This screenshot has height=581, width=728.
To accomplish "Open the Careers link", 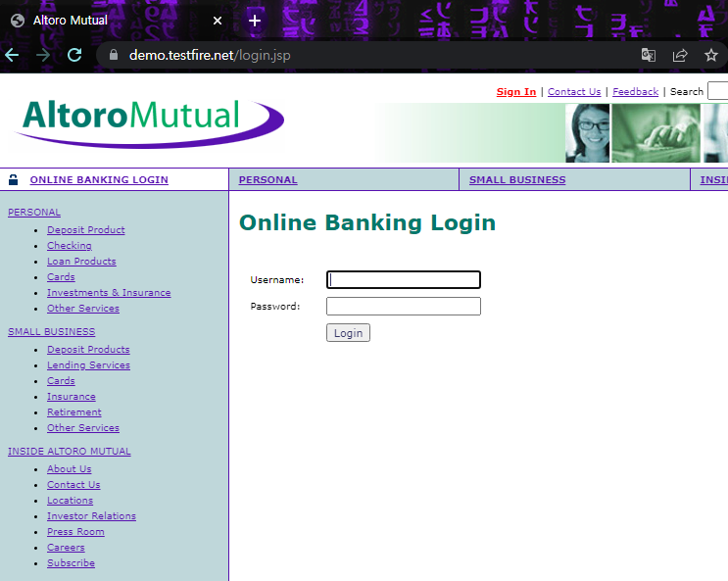I will click(x=66, y=548).
